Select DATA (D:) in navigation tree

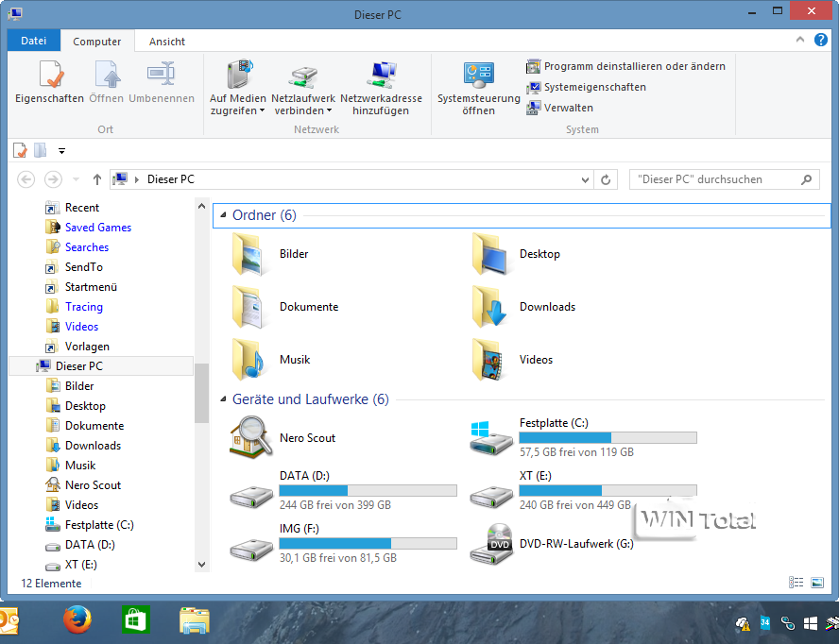coord(80,545)
